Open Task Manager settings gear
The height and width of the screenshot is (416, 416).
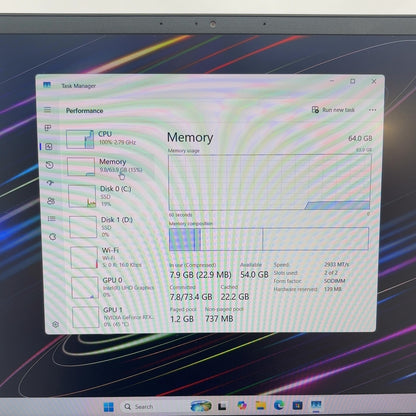pos(55,324)
